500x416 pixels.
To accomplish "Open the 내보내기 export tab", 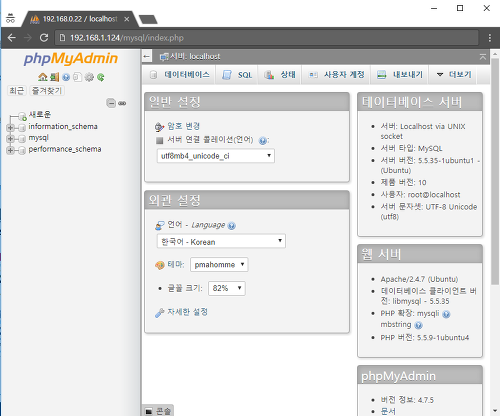I will (400, 75).
